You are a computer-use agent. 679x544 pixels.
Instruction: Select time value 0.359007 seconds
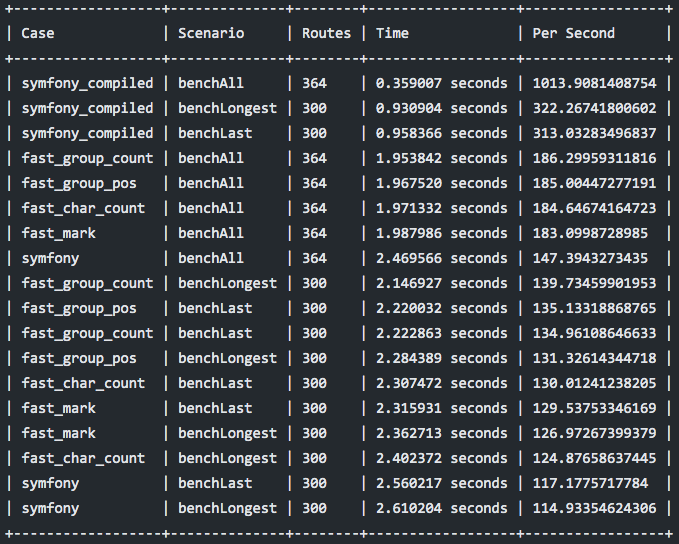click(x=442, y=83)
